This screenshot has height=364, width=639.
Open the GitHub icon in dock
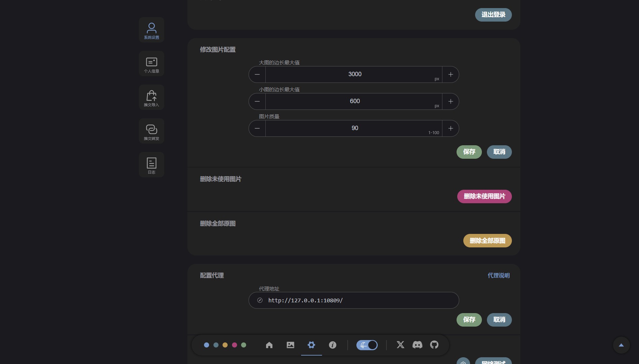click(x=434, y=345)
